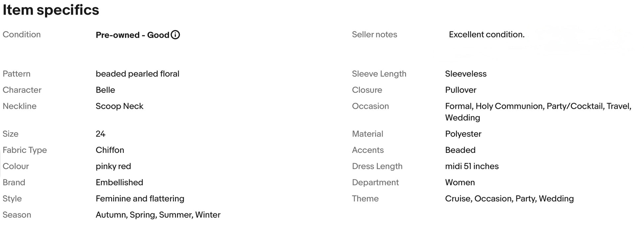Select the Item specifics heading
The width and height of the screenshot is (644, 228).
(51, 10)
